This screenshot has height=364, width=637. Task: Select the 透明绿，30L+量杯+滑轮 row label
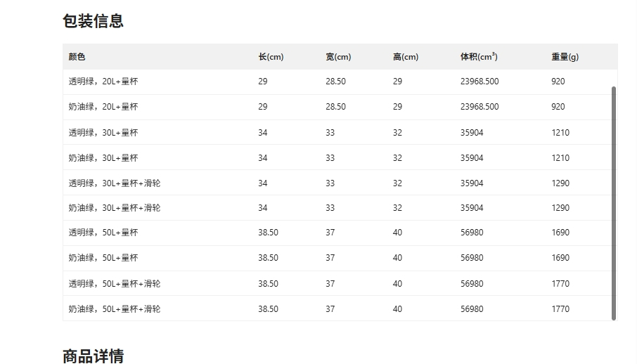tap(115, 183)
